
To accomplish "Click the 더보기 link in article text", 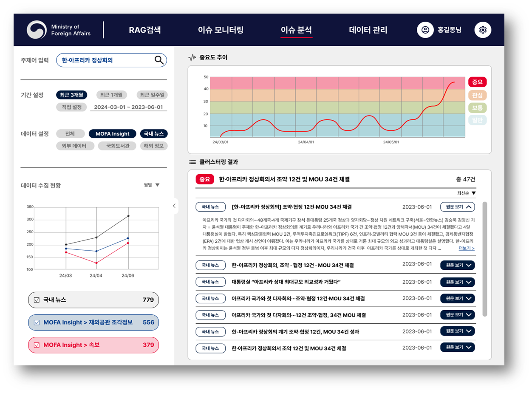I will point(466,249).
